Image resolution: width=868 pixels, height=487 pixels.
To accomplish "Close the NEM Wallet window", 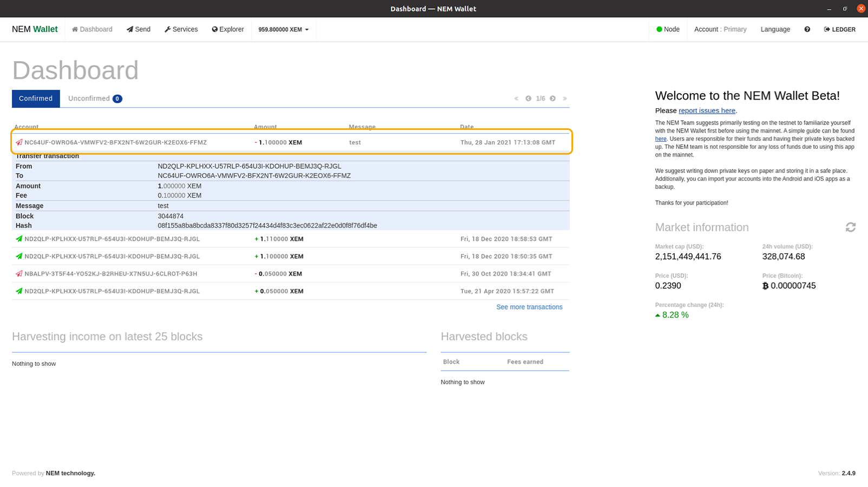I will coord(861,9).
